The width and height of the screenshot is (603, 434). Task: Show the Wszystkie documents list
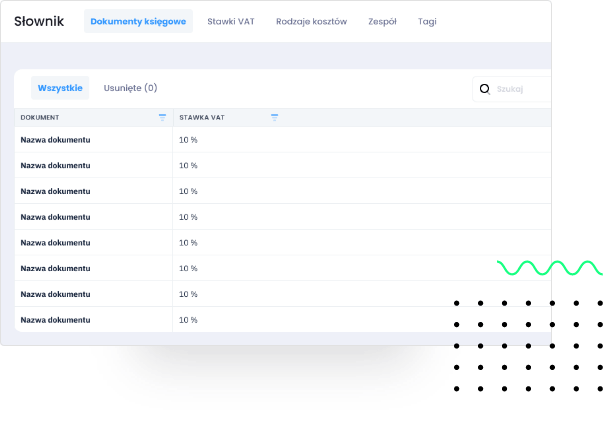point(60,88)
